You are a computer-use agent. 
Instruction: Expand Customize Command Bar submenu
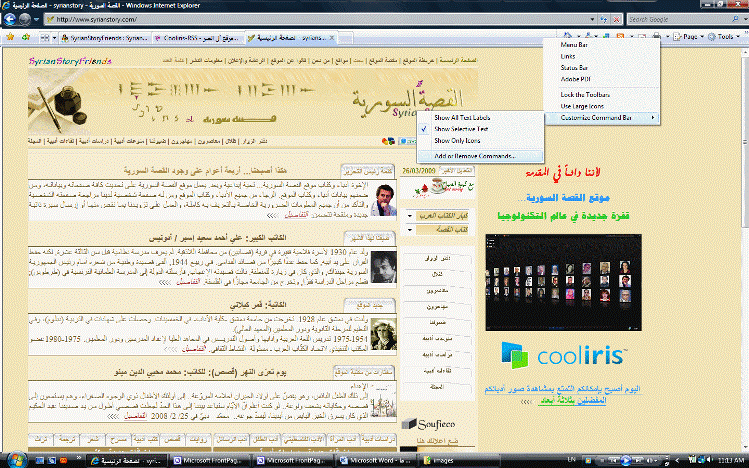pos(602,117)
